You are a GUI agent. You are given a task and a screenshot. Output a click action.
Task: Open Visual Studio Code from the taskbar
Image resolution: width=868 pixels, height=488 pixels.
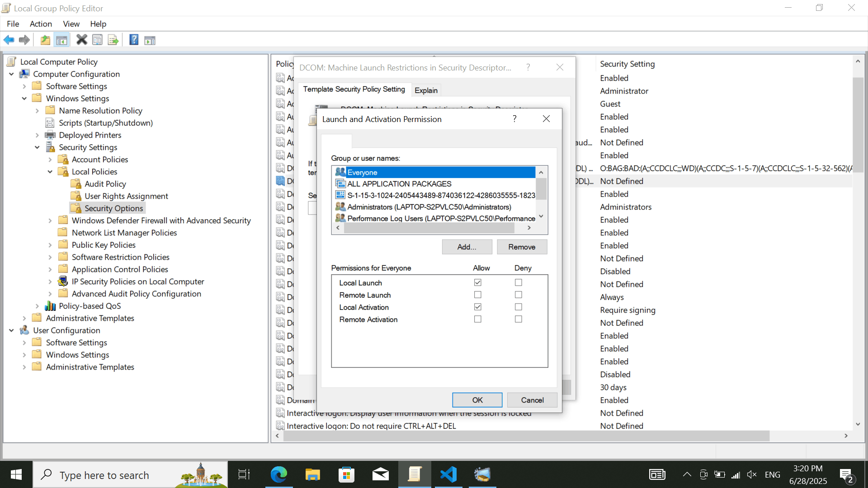tap(448, 475)
